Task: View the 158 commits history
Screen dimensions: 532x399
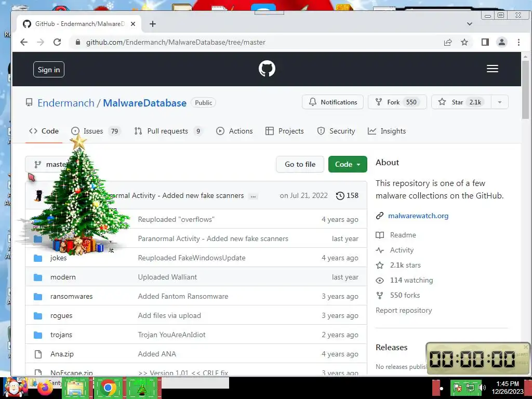Action: coord(347,195)
